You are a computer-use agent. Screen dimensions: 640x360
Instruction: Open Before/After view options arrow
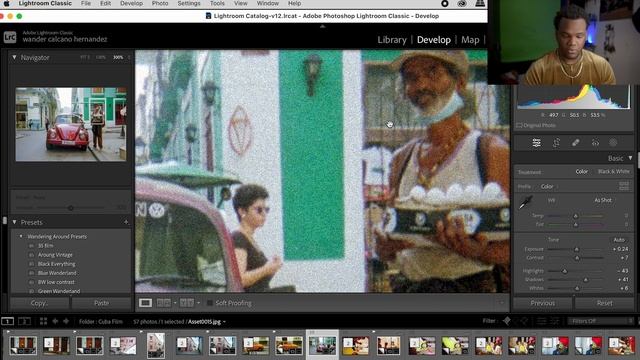click(198, 303)
